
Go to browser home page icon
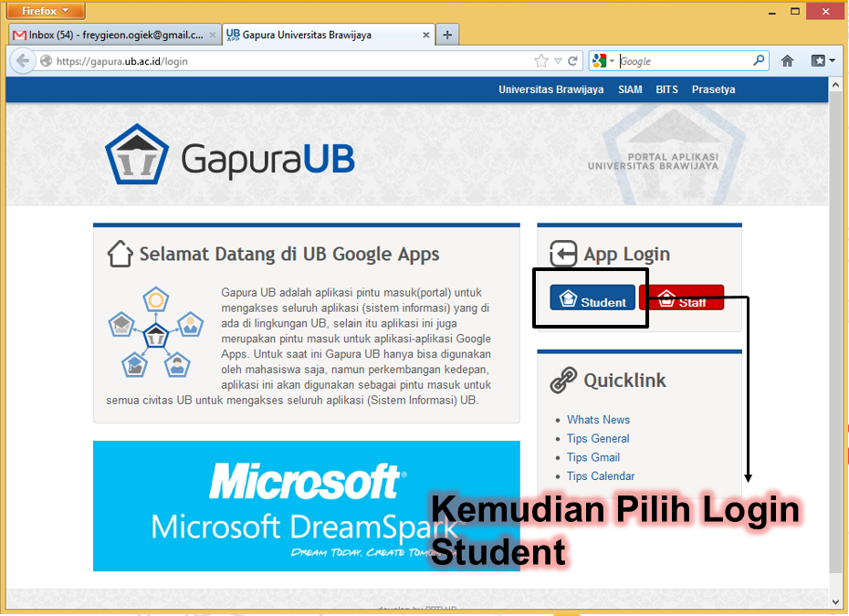pos(787,60)
